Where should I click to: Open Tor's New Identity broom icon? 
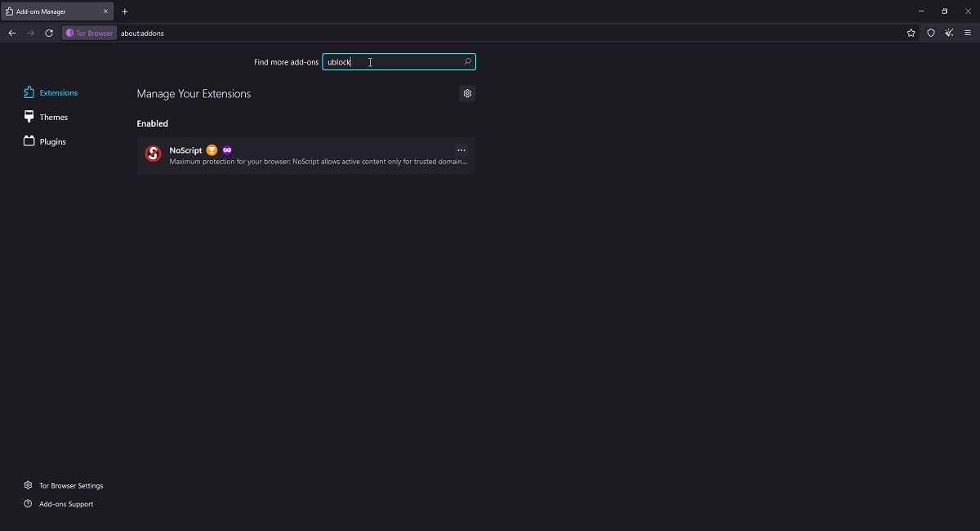[949, 33]
